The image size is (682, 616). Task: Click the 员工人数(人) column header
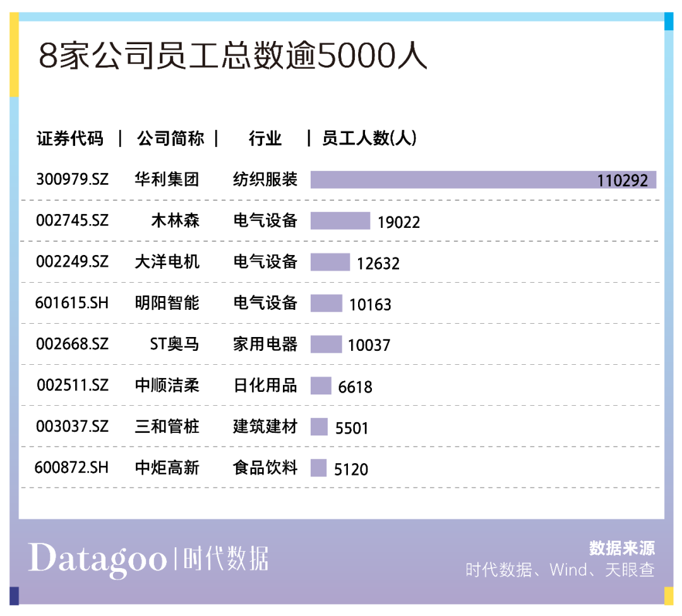point(369,138)
